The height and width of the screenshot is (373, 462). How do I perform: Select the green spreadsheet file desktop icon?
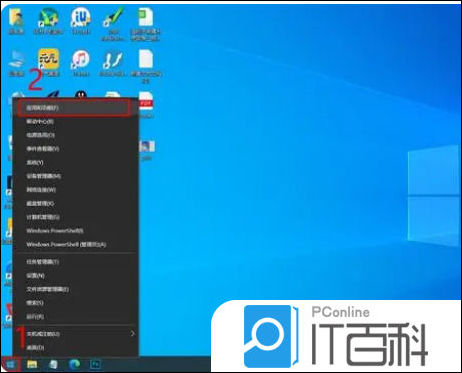pos(146,24)
